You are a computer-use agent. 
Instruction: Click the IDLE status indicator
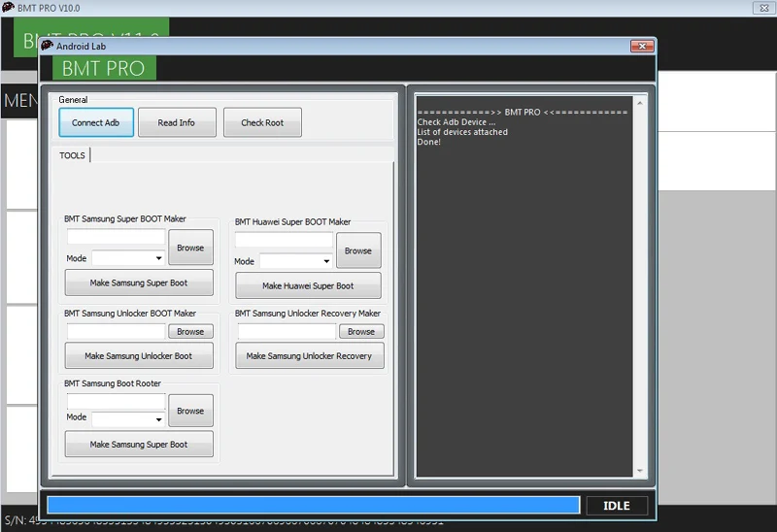pos(617,506)
